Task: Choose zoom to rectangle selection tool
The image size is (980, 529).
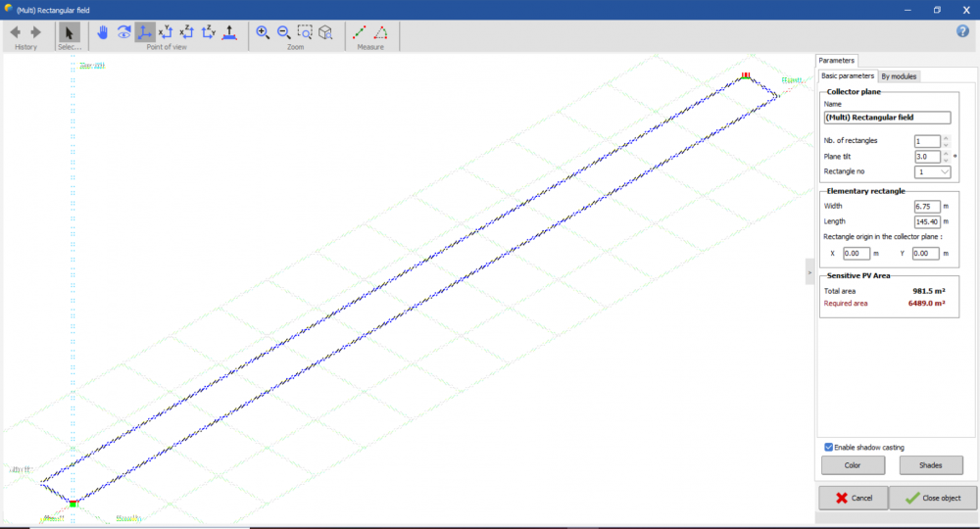Action: tap(305, 32)
